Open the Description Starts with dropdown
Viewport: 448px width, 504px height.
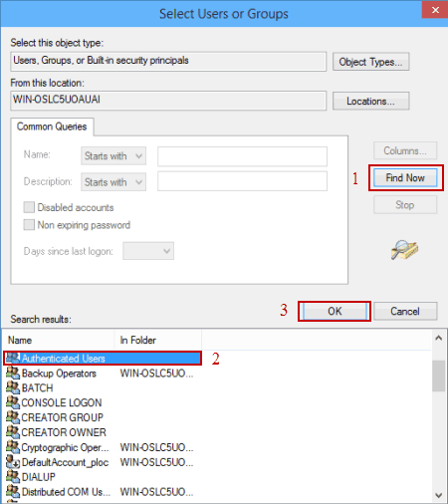[x=113, y=182]
